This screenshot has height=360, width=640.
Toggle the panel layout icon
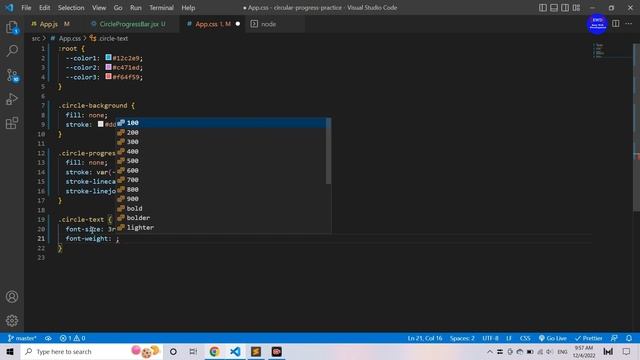pos(554,8)
